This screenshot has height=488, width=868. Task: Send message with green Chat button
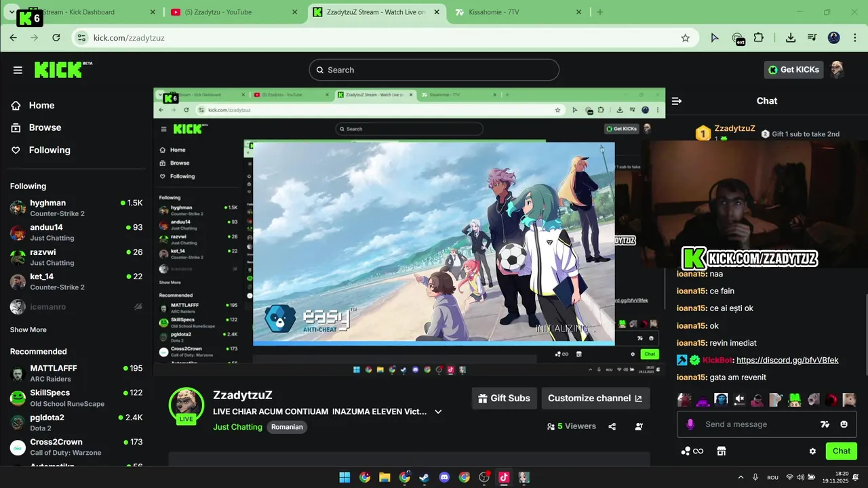[x=842, y=451]
